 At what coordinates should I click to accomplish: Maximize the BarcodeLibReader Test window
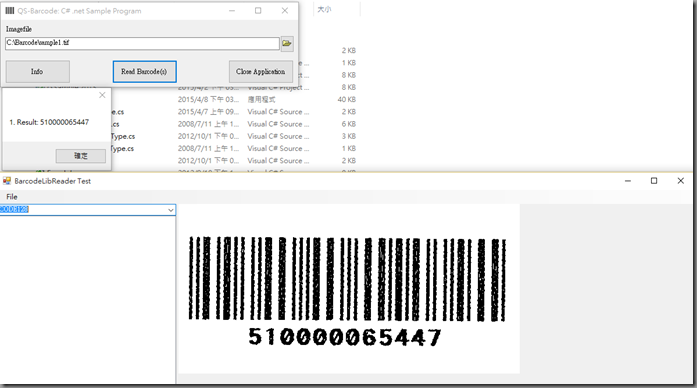(x=654, y=181)
